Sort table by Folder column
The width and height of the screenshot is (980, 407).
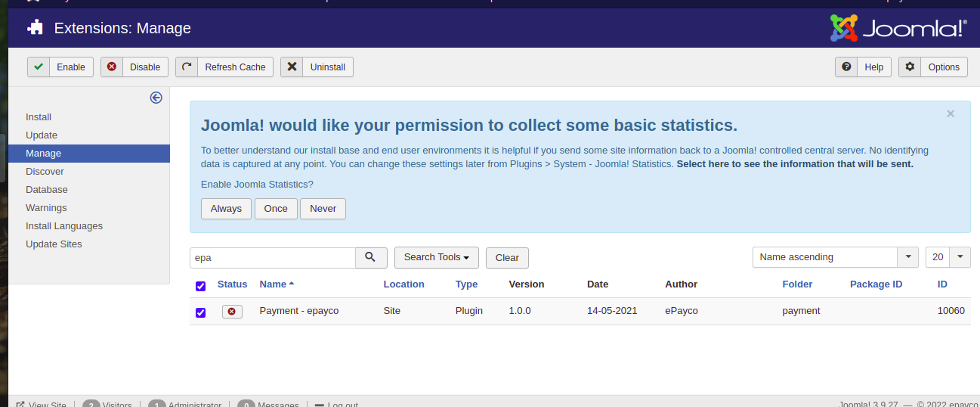pos(797,284)
